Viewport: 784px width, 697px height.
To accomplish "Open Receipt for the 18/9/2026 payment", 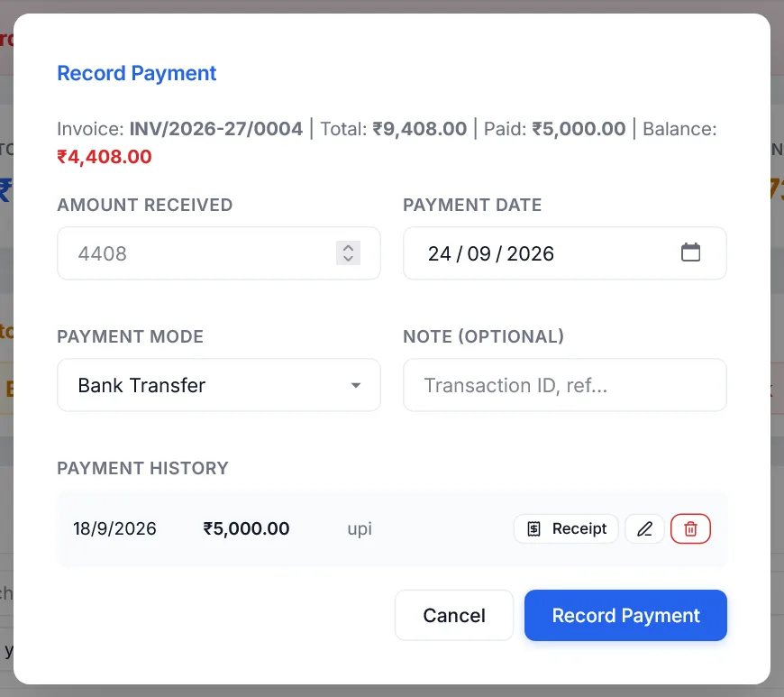I will tap(566, 528).
